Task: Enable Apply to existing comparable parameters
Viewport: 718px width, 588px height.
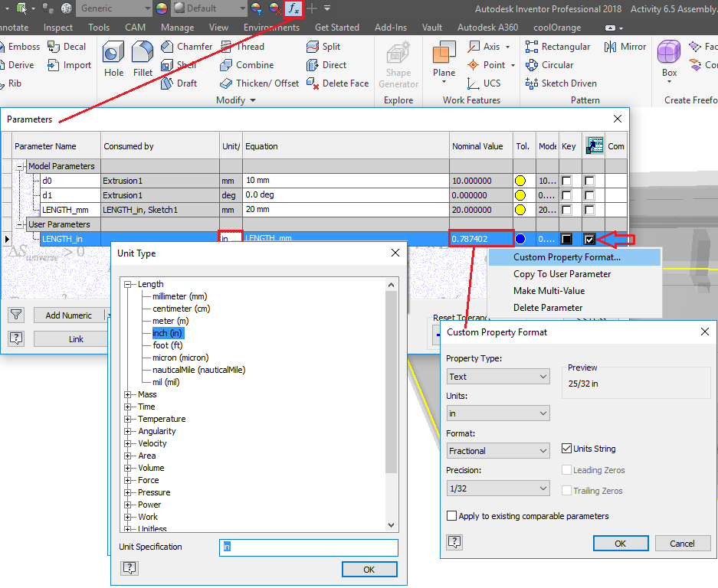Action: [x=452, y=515]
